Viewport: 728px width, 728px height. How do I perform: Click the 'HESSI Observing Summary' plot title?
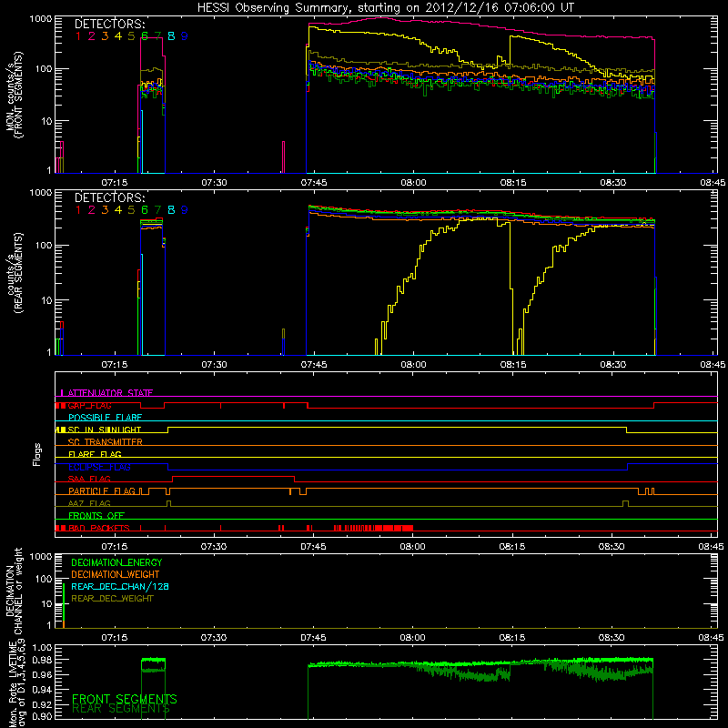386,8
